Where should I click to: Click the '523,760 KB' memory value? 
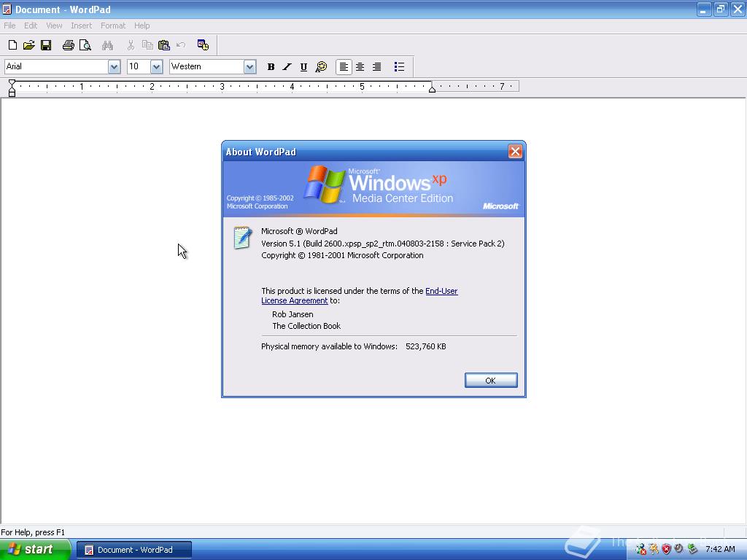point(426,346)
